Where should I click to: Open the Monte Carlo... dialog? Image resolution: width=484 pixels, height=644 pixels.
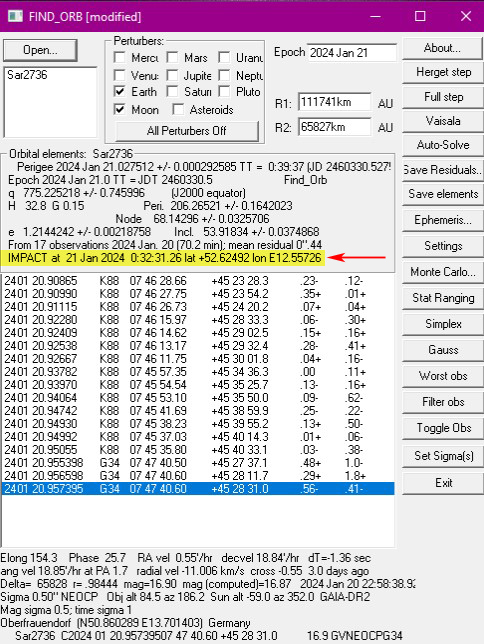point(443,272)
